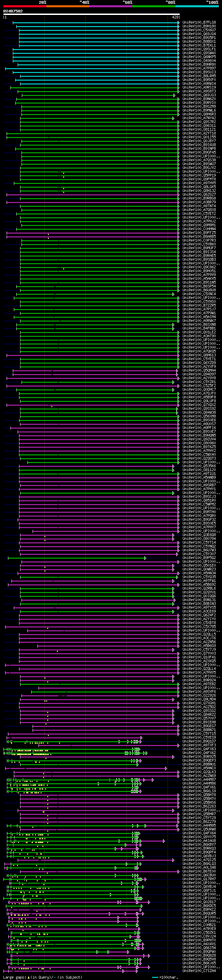Open hit UniRef100_Q69JG4
This screenshot has width=222, height=980.
click(199, 34)
